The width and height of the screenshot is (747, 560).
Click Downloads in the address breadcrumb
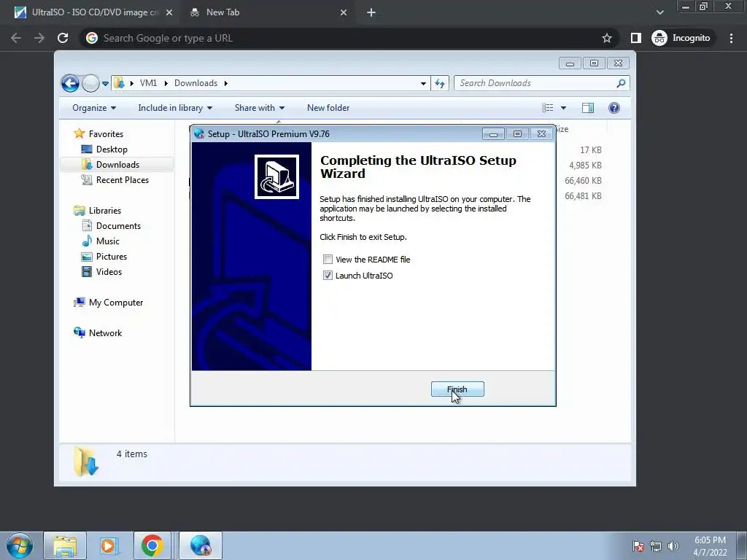(x=196, y=83)
